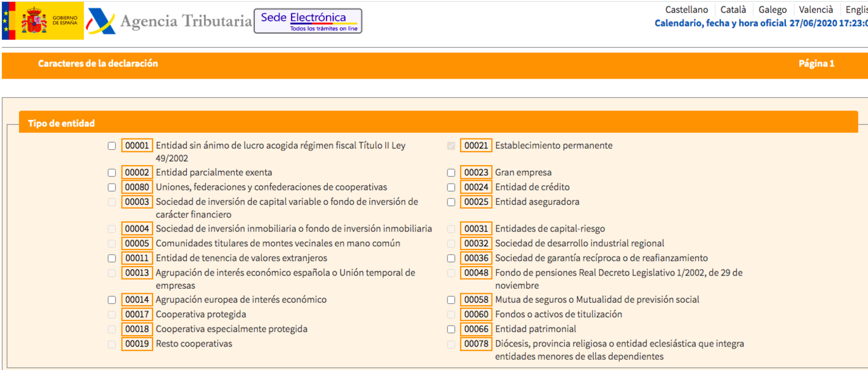Toggle the Entidad de crédito checkbox
The image size is (868, 370).
[x=451, y=187]
